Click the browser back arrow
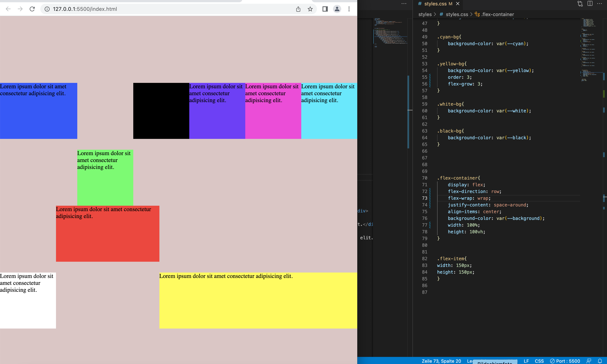607x364 pixels. [x=8, y=9]
